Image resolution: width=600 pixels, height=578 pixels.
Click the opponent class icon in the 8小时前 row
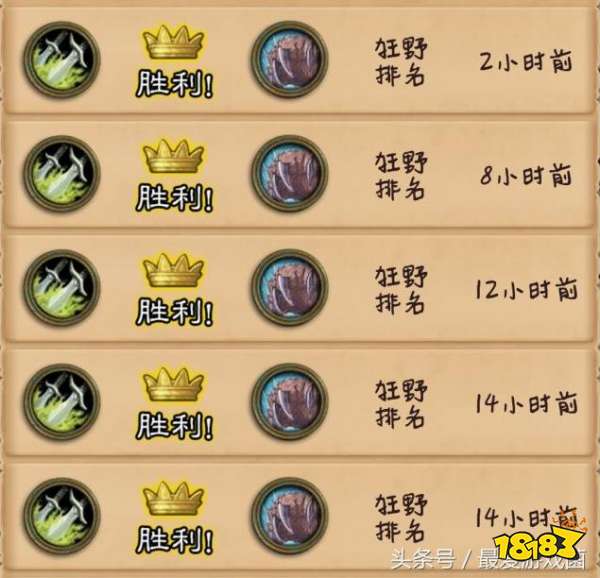(x=290, y=174)
